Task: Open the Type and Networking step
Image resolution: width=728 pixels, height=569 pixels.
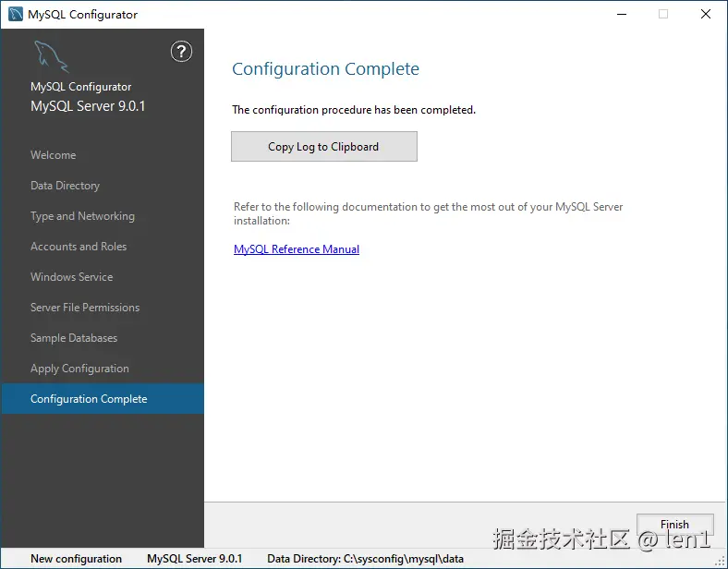Action: 82,216
